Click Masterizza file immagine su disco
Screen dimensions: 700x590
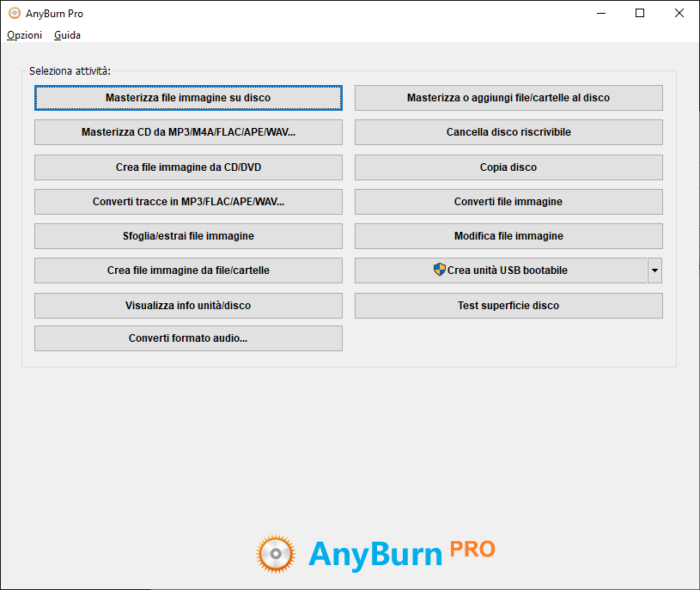(x=188, y=98)
